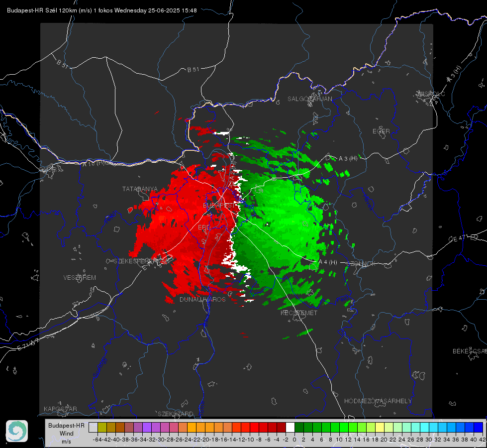
Task: Click the HODMEZOVASARHELY city label
Action: (x=378, y=401)
